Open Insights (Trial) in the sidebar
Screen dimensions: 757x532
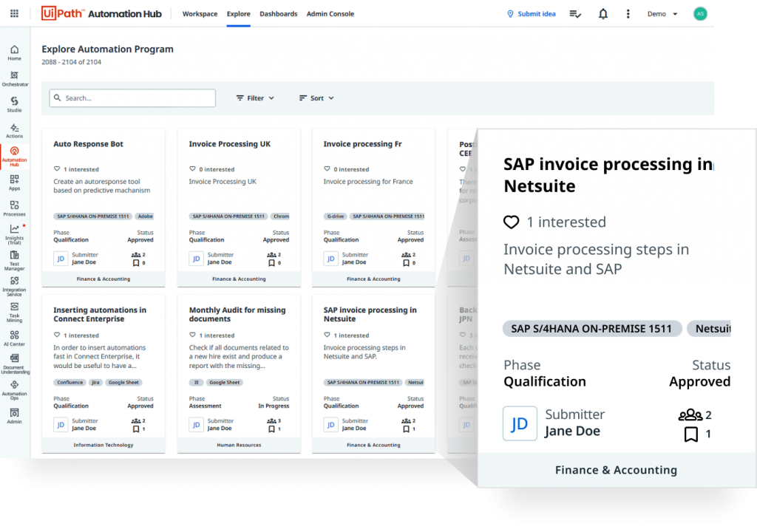tap(15, 235)
